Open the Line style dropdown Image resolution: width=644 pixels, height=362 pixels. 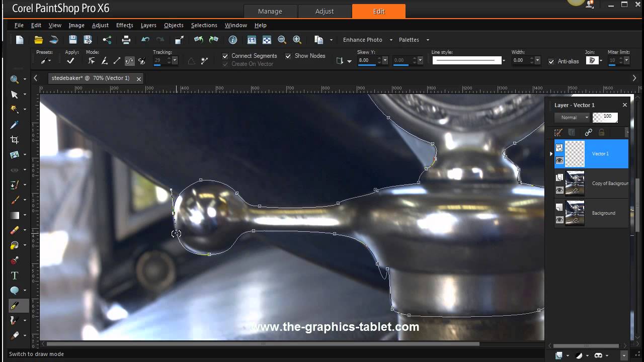pyautogui.click(x=504, y=61)
